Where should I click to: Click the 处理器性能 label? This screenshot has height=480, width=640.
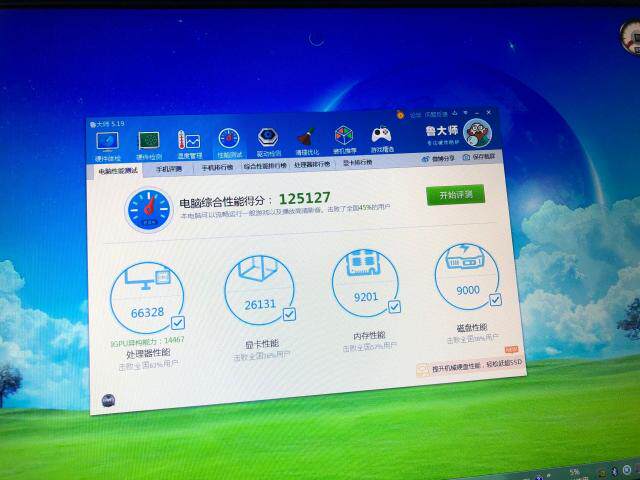[x=148, y=353]
